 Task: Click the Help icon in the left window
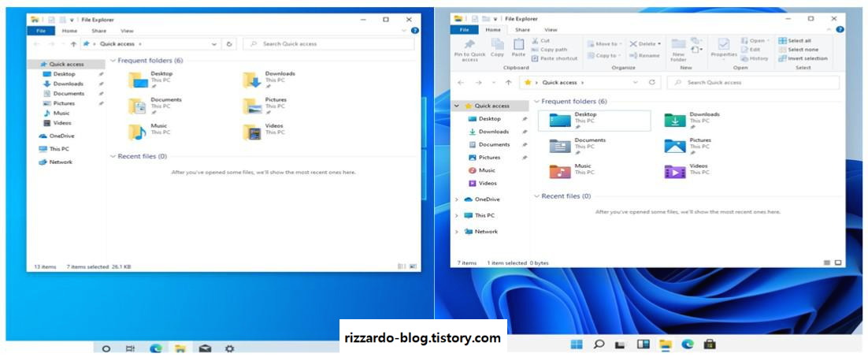tap(414, 31)
